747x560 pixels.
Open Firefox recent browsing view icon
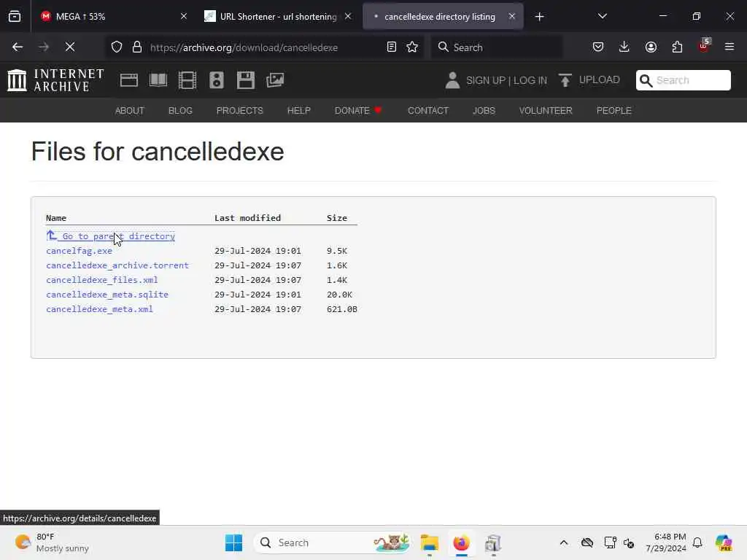click(x=15, y=16)
